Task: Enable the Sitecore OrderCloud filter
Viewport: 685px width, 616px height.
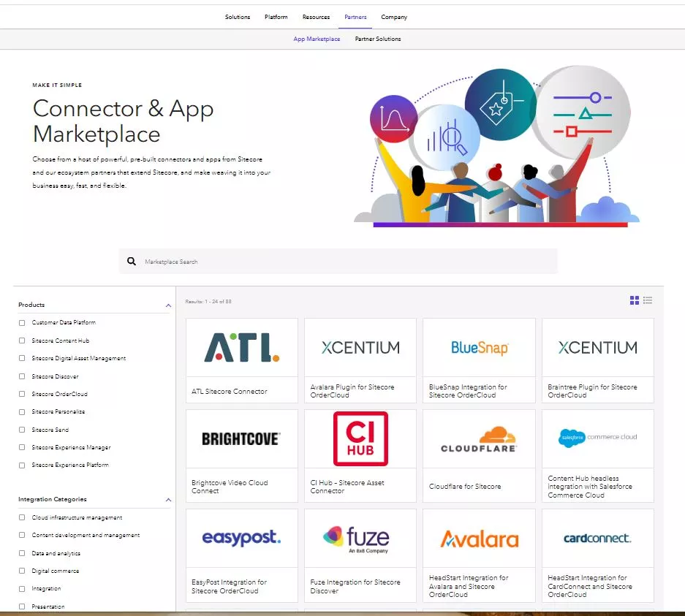Action: click(x=23, y=394)
